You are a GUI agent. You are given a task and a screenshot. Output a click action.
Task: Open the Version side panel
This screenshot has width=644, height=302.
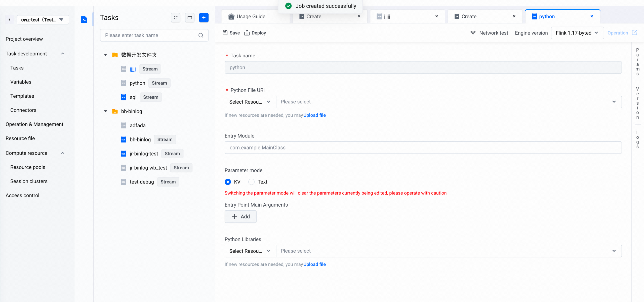(637, 103)
